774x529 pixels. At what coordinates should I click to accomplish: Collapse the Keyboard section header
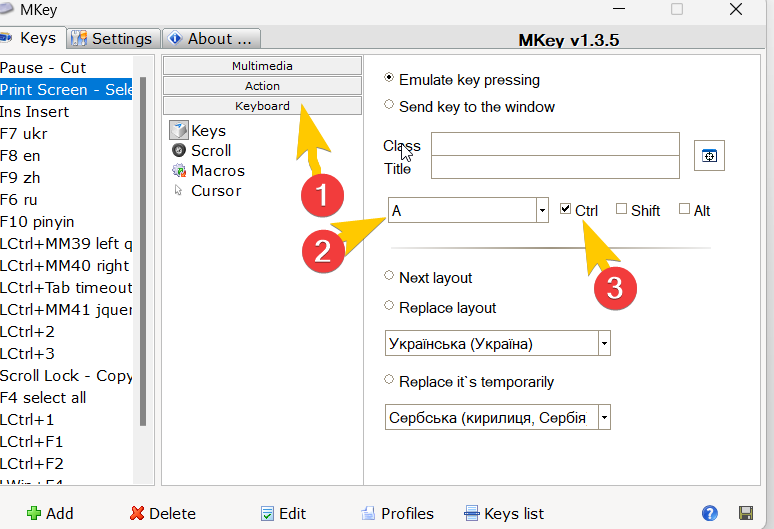(x=262, y=106)
